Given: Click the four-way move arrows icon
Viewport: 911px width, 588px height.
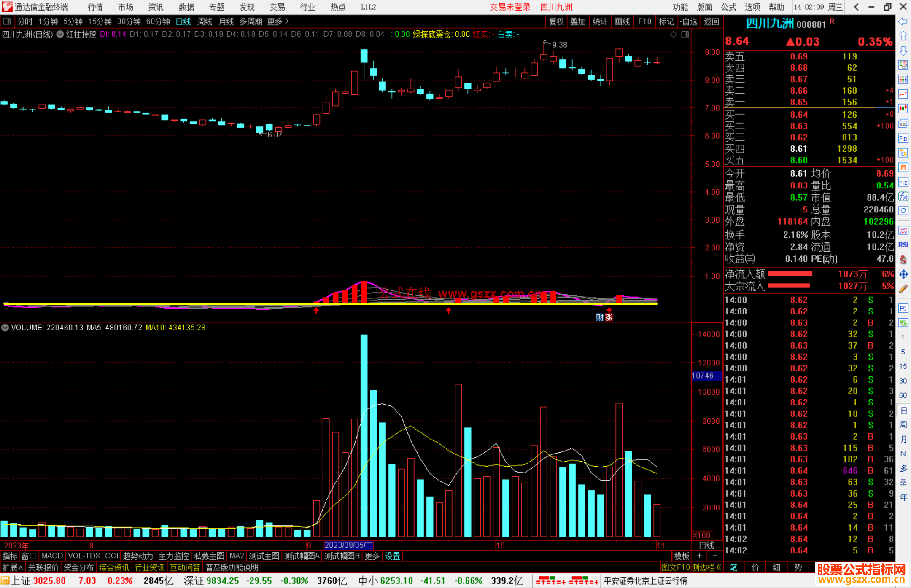Looking at the screenshot, I should pyautogui.click(x=903, y=274).
